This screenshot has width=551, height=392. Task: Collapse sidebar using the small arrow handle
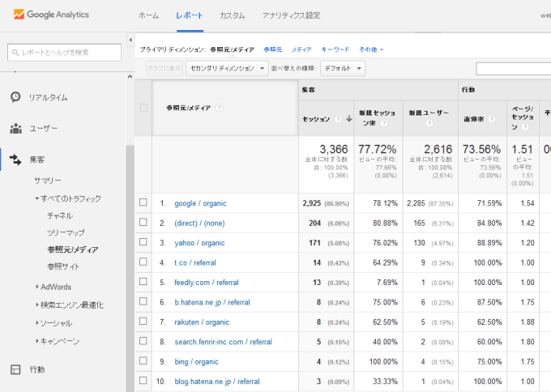click(x=130, y=40)
